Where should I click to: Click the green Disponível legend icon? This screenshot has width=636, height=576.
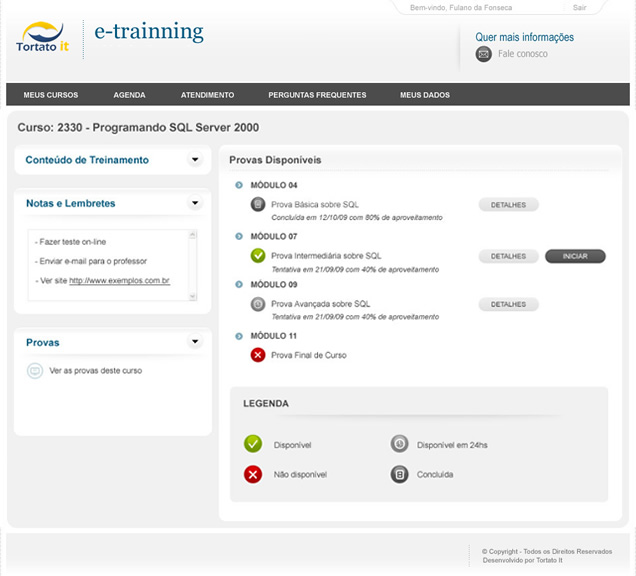(253, 444)
